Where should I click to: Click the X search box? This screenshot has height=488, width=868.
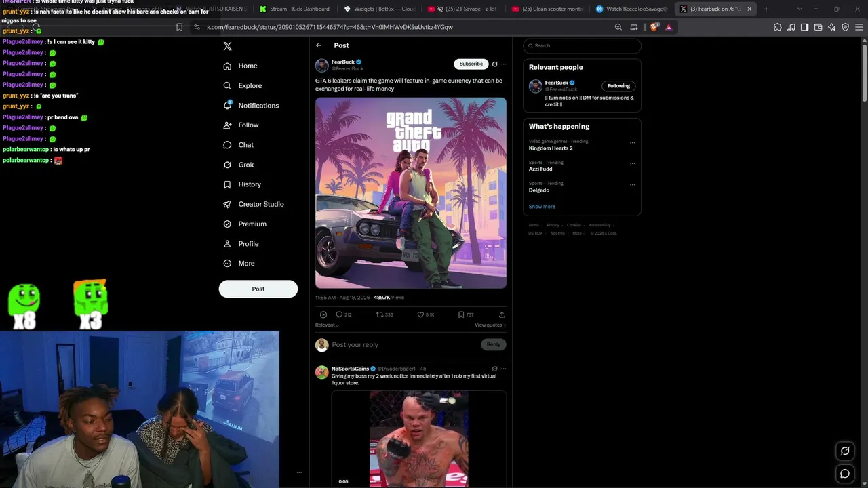click(582, 46)
